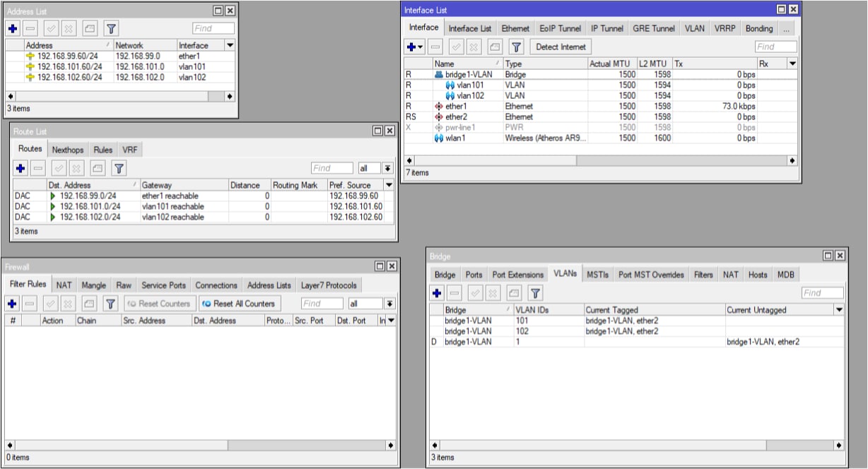
Task: Add new interface in Interface List
Action: pyautogui.click(x=415, y=47)
